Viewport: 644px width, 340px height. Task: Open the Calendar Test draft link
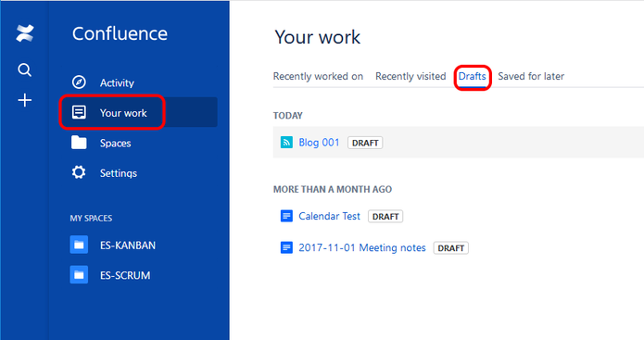329,216
